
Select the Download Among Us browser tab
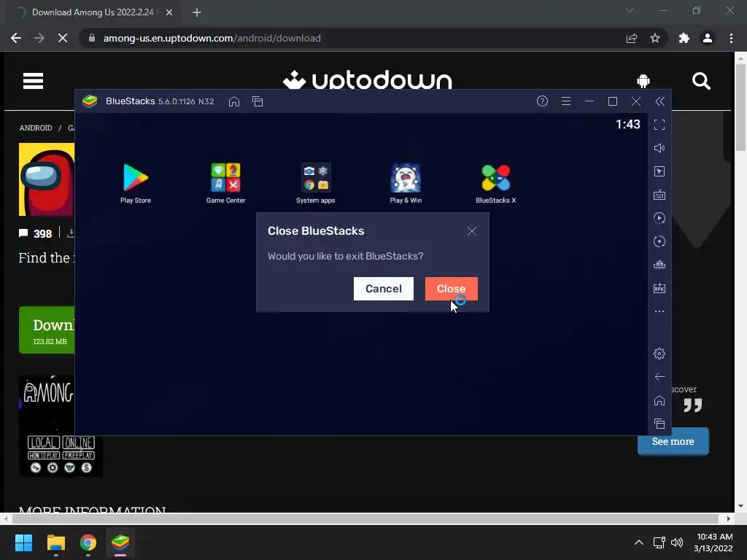pyautogui.click(x=93, y=12)
